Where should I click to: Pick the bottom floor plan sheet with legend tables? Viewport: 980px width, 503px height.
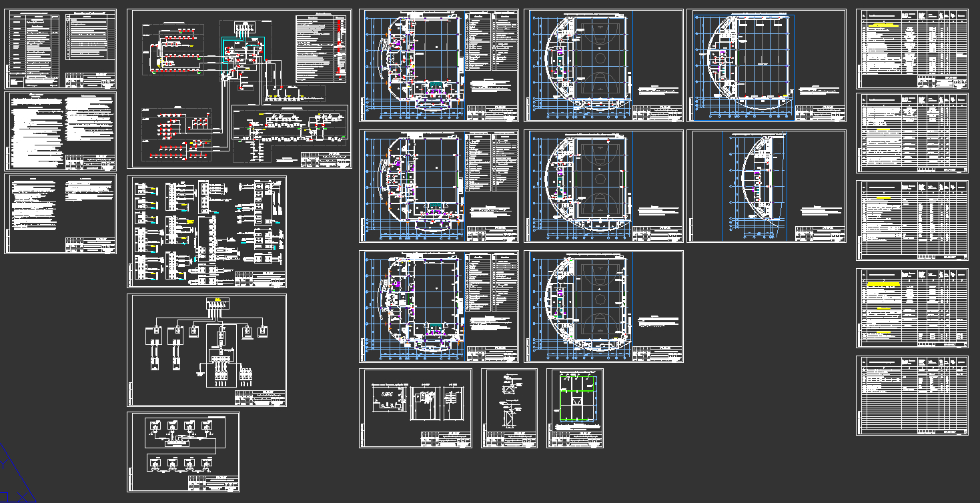coord(439,306)
